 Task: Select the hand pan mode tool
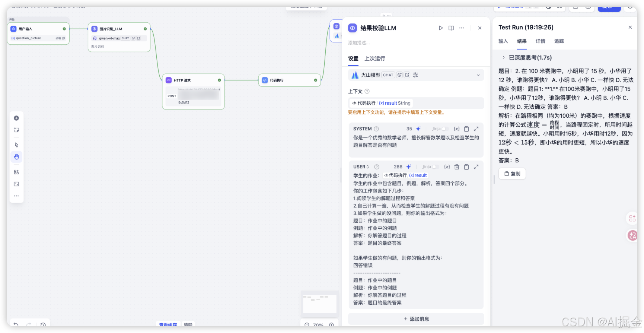[16, 157]
